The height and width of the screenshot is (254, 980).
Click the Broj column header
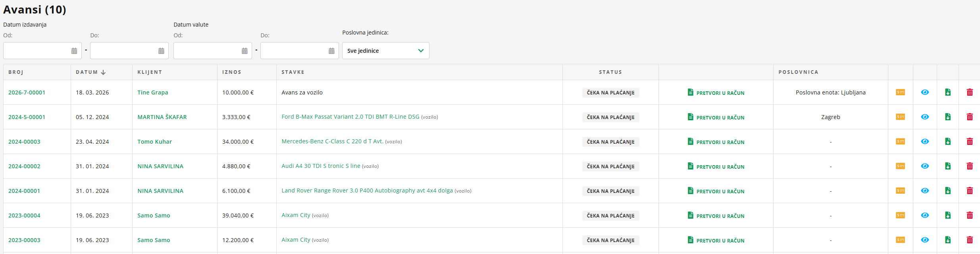[16, 72]
